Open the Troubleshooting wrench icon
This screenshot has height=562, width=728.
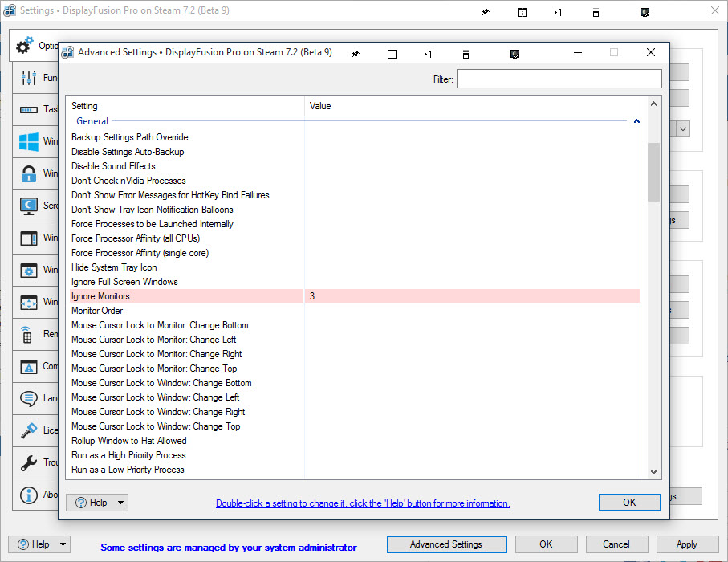30,462
